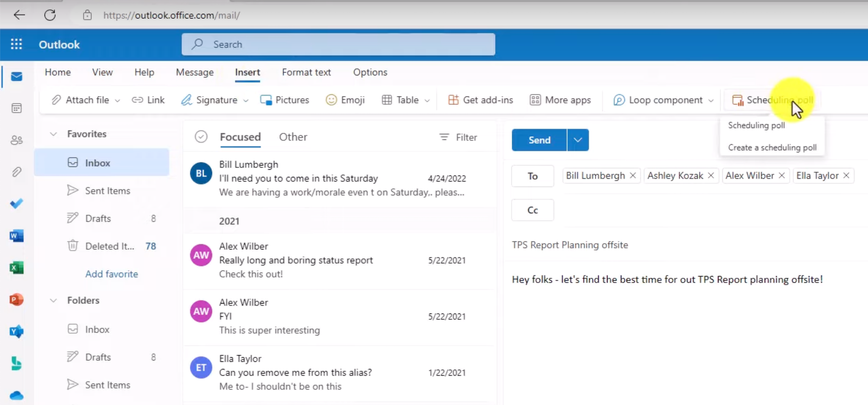Launch Word from left rail

pyautogui.click(x=17, y=236)
